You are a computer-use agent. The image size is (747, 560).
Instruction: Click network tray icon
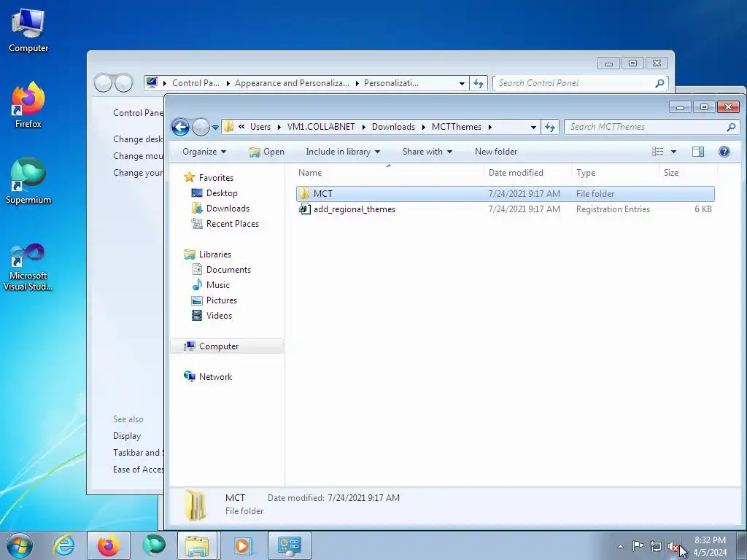[x=656, y=546]
